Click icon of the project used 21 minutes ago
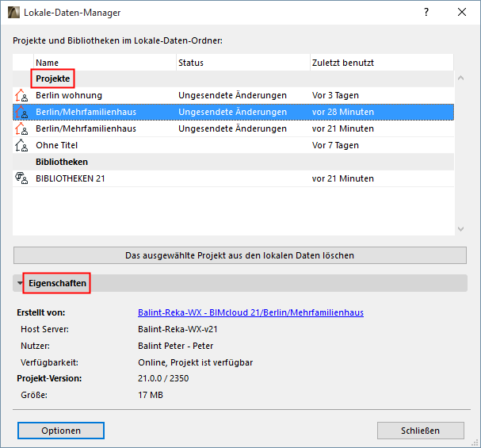The image size is (481, 448). tap(21, 128)
